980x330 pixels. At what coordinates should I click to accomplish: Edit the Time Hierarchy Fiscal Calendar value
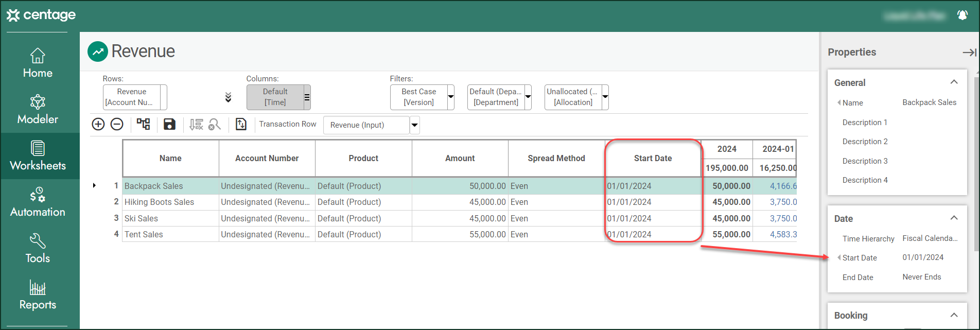click(x=930, y=238)
